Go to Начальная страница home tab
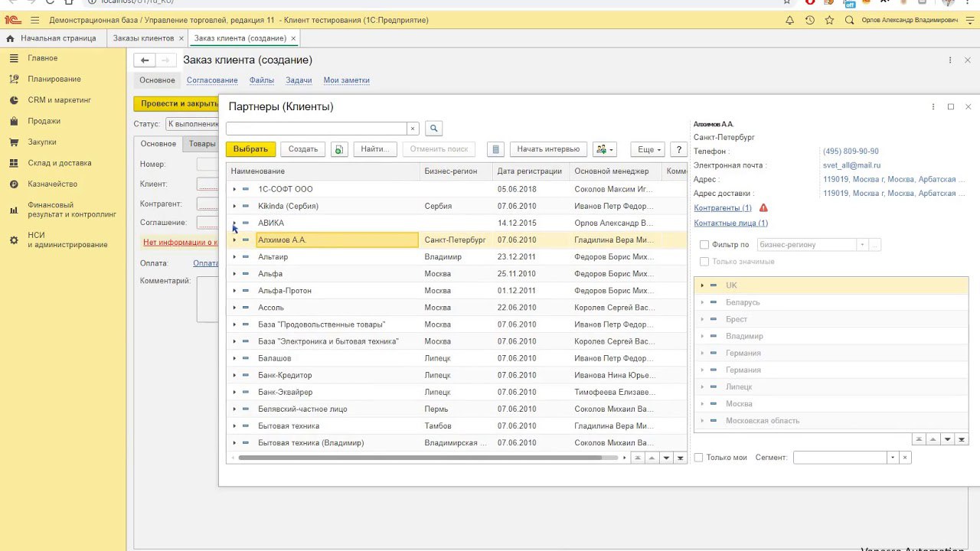 click(51, 37)
